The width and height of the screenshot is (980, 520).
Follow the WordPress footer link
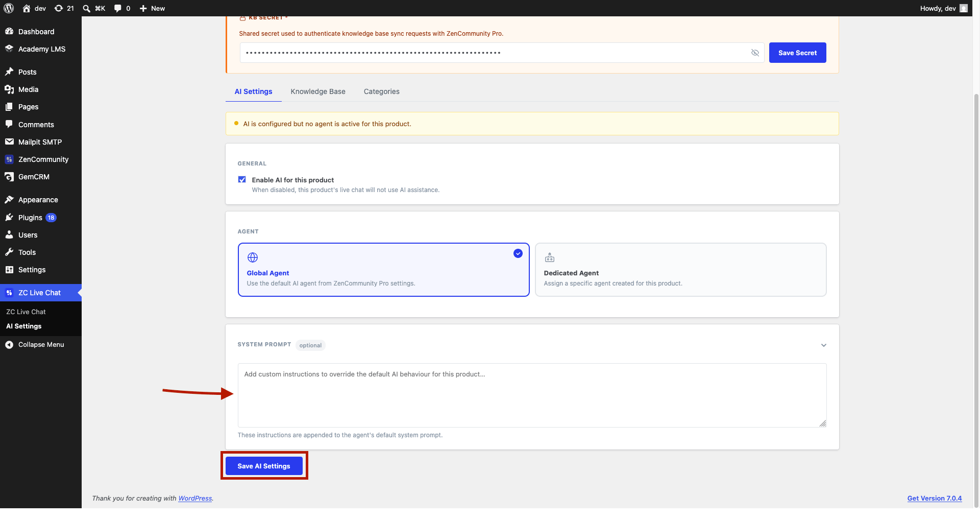click(x=195, y=498)
